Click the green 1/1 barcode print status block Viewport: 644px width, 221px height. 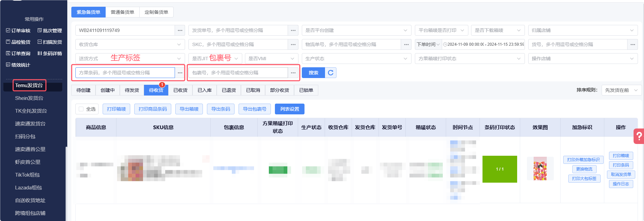(500, 169)
